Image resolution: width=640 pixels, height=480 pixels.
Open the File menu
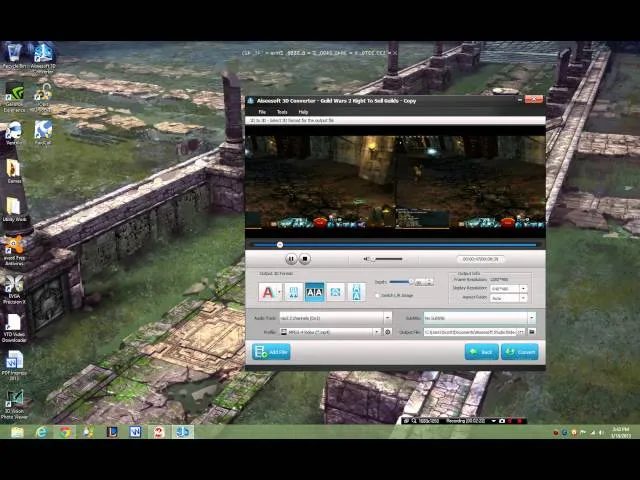tap(262, 112)
